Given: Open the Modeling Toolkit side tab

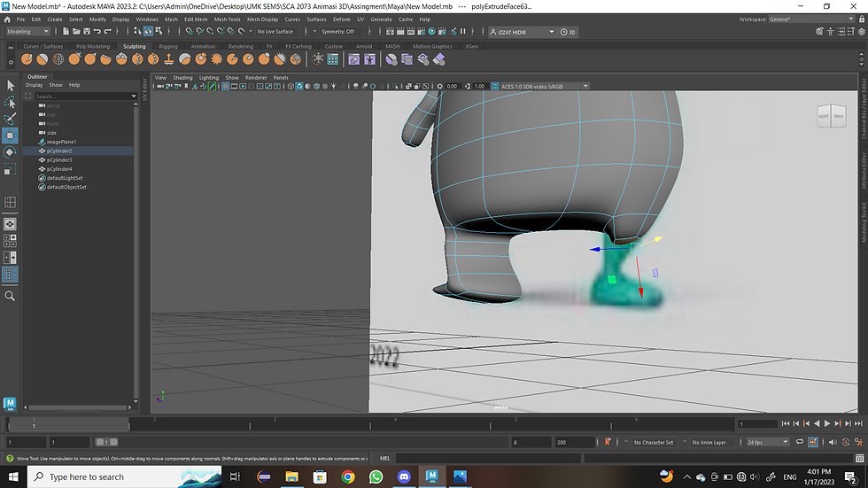Looking at the screenshot, I should [x=864, y=222].
